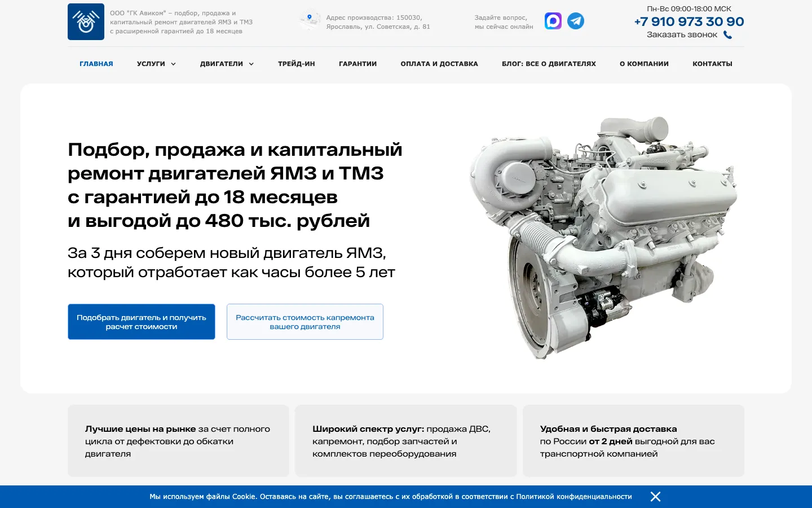Click the YaMZ engine image

603,237
